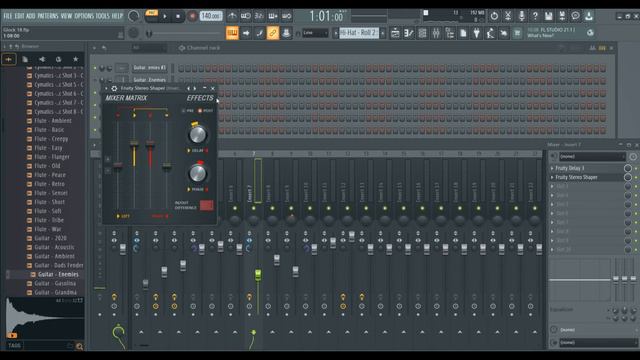Open the browser view icon
640x360 pixels.
(x=449, y=33)
